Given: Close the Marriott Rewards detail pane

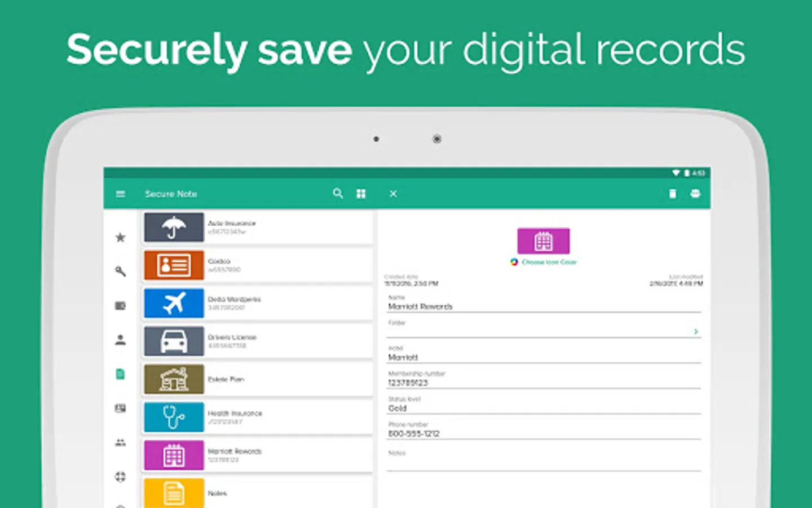Looking at the screenshot, I should [393, 194].
